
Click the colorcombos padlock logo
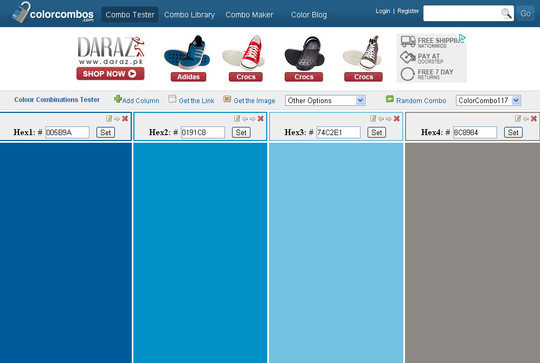point(53,13)
